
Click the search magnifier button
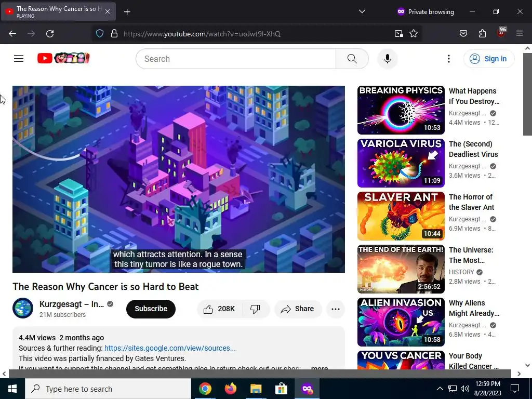352,59
